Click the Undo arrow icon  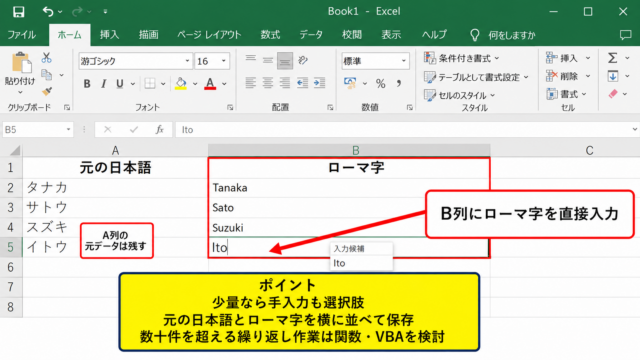[48, 11]
